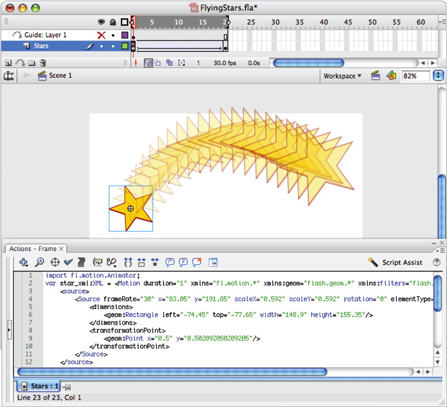Open Add a new item to script
The image size is (447, 407).
pos(23,262)
